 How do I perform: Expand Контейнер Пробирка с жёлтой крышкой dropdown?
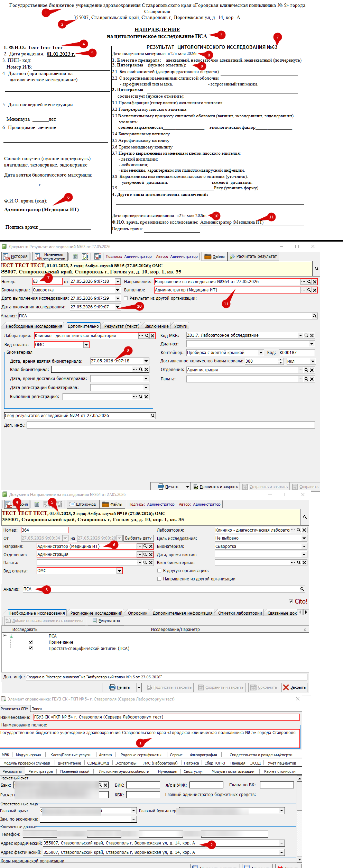261,353
